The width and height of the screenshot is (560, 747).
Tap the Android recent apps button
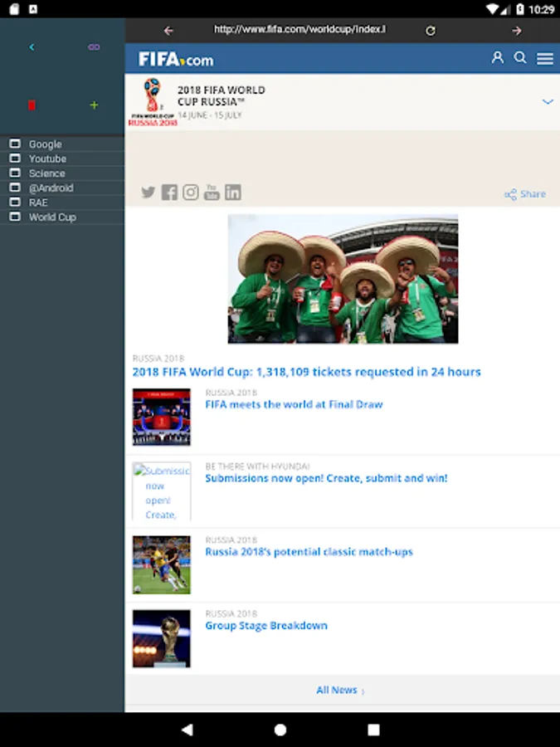[x=374, y=730]
